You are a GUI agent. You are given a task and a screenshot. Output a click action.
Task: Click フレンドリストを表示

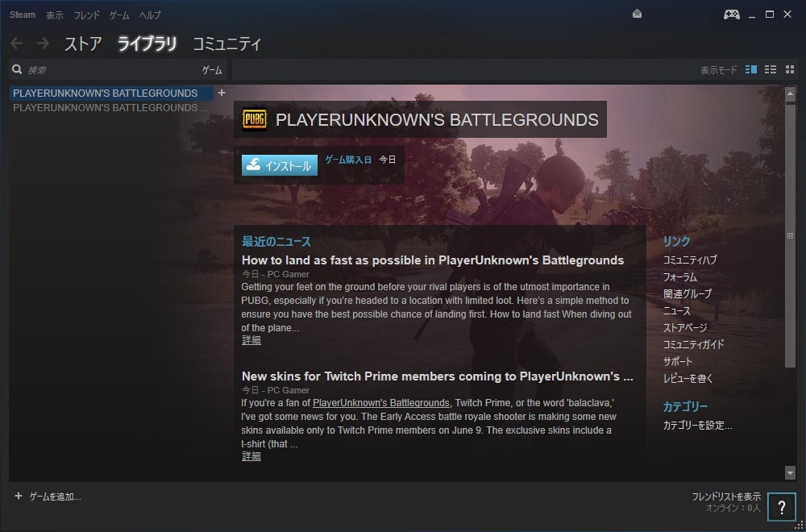click(726, 497)
